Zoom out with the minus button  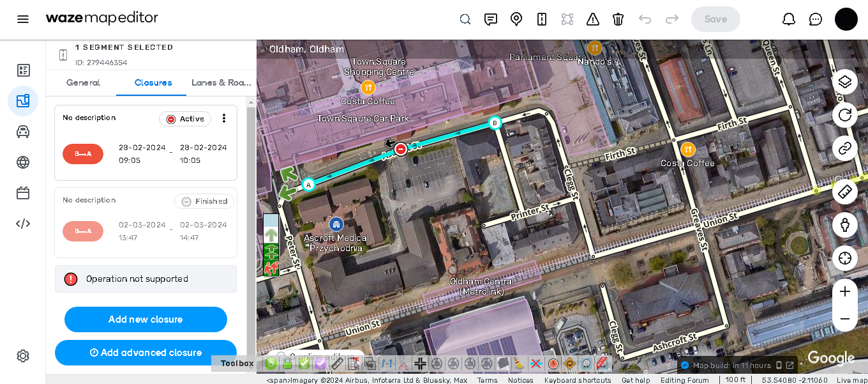tap(845, 318)
